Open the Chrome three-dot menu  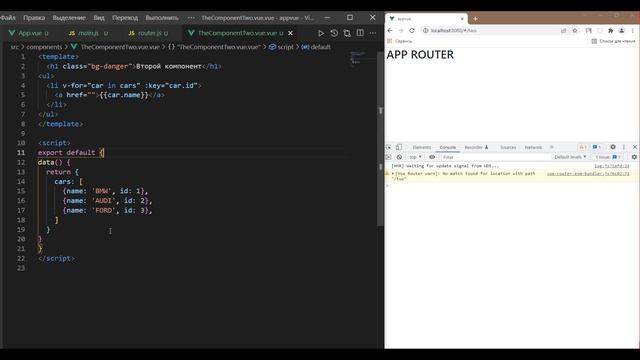[x=633, y=31]
